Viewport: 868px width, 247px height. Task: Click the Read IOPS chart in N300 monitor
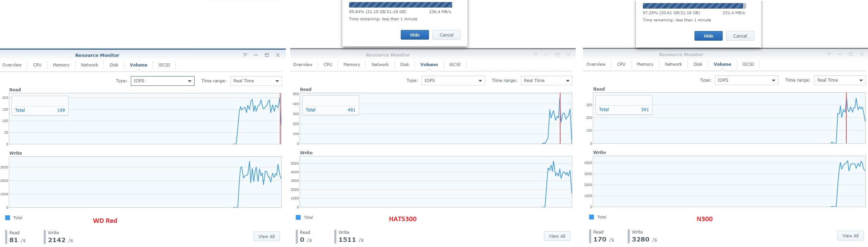coord(729,118)
